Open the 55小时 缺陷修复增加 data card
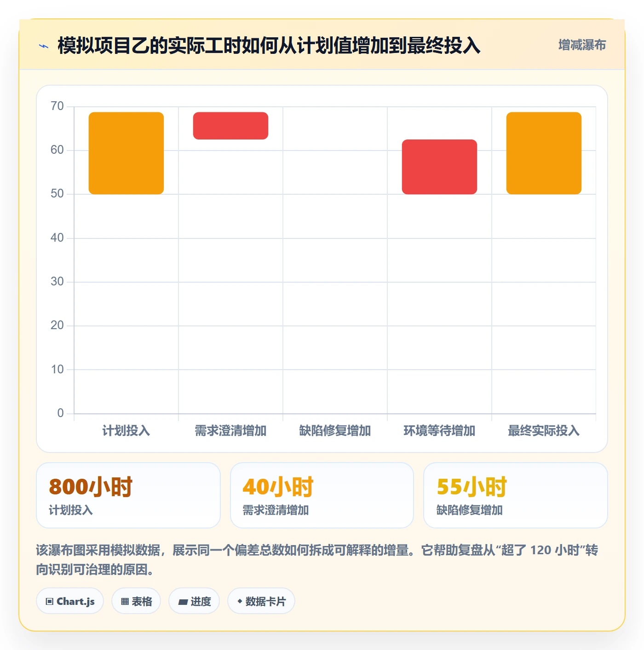The width and height of the screenshot is (644, 650). tap(516, 495)
